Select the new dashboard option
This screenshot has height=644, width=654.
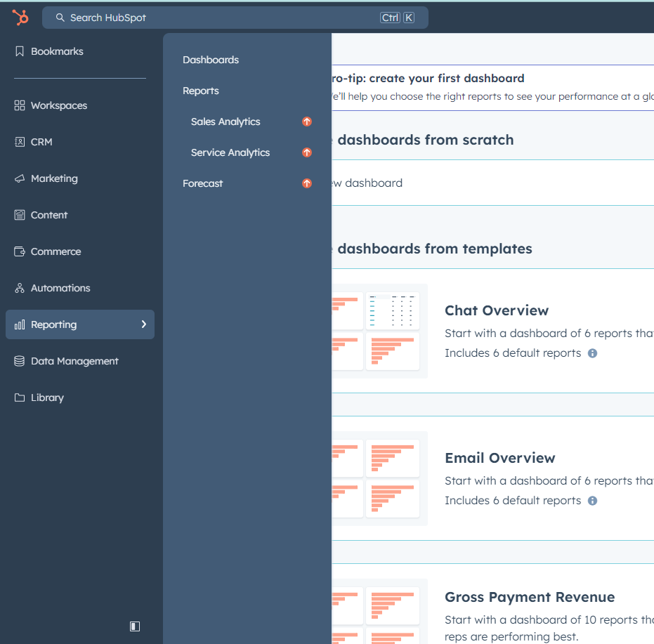click(x=492, y=183)
